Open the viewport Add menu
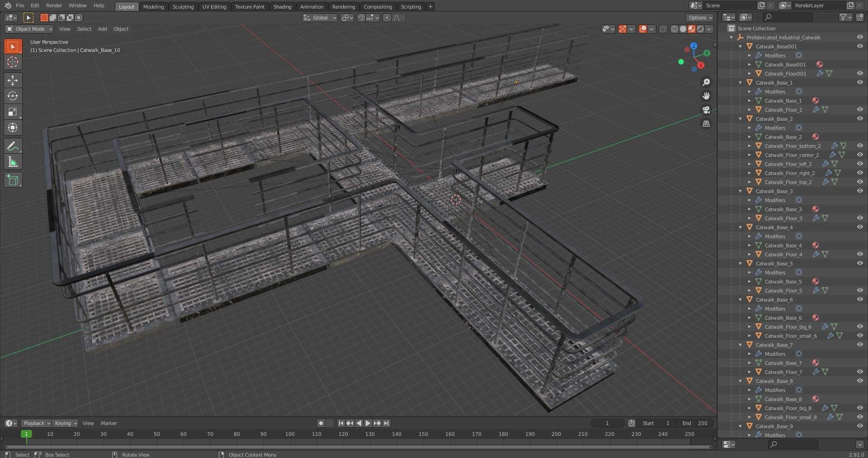This screenshot has height=458, width=868. pos(103,29)
